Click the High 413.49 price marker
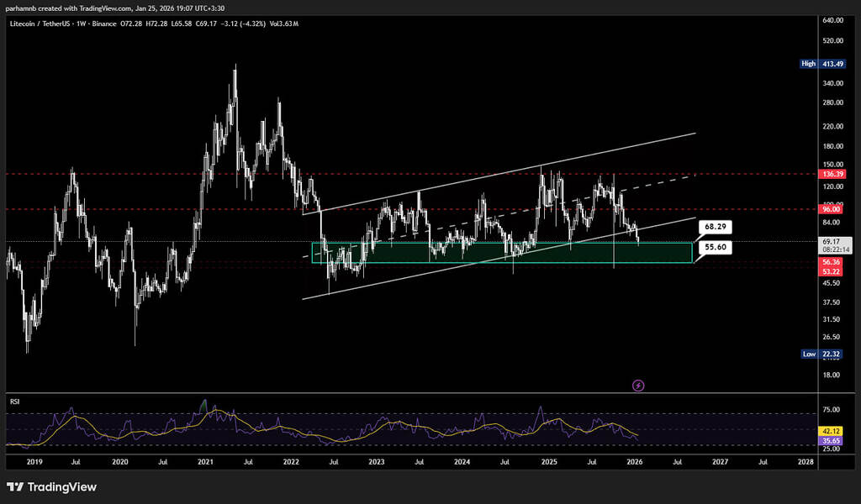This screenshot has height=504, width=861. (820, 63)
